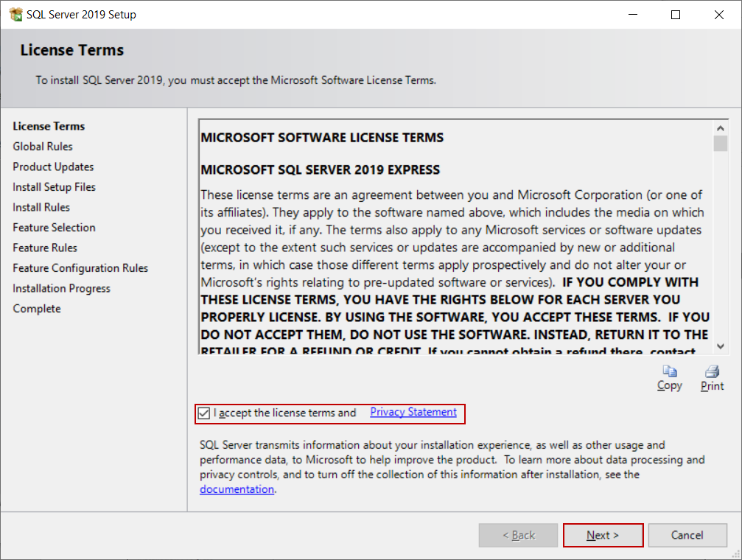Screen dimensions: 742x560
Task: Go to the Product Updates step
Action: (x=53, y=167)
